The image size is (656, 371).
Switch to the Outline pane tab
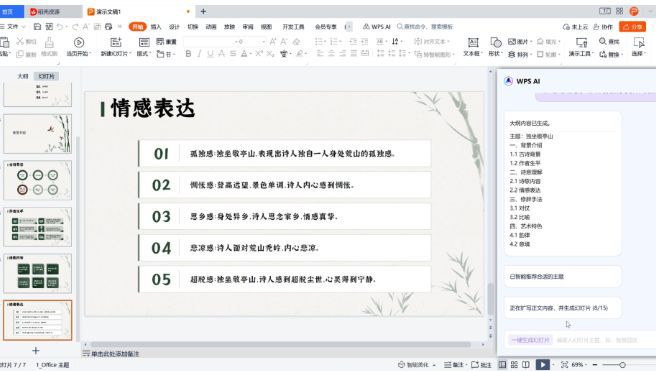click(23, 76)
